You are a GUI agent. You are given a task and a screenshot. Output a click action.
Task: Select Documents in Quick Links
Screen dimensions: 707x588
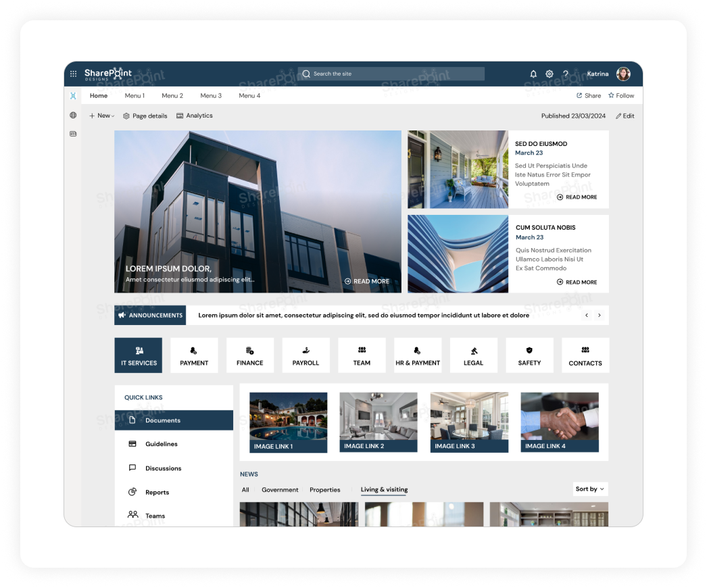point(174,420)
